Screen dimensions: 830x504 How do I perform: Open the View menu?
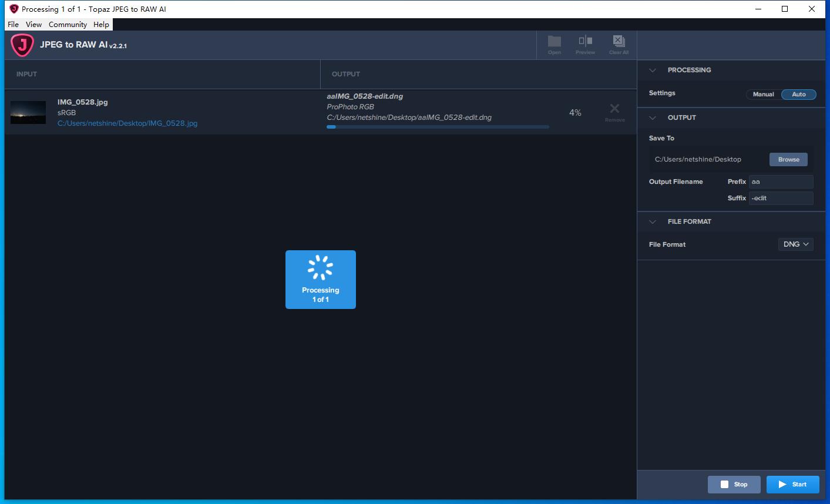pos(33,24)
